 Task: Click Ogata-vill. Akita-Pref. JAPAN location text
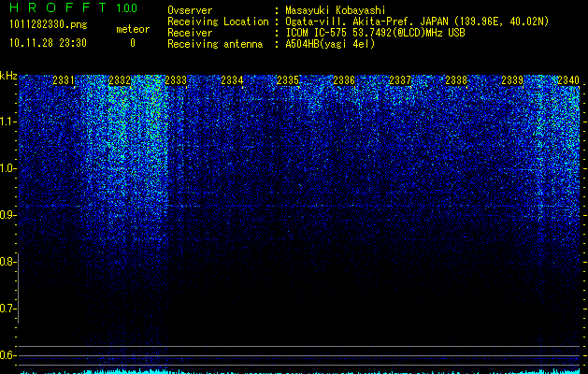pos(417,22)
